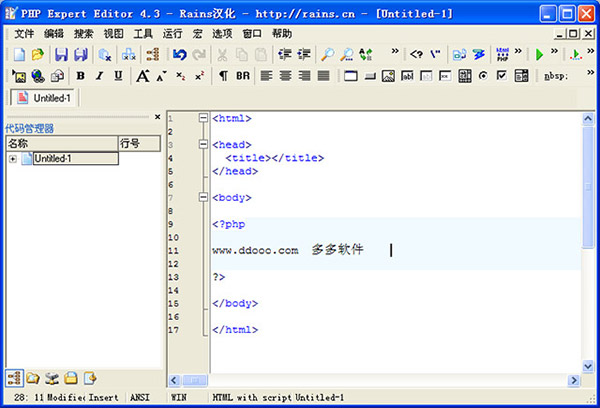Save the current file
The image size is (600, 408).
click(x=61, y=55)
